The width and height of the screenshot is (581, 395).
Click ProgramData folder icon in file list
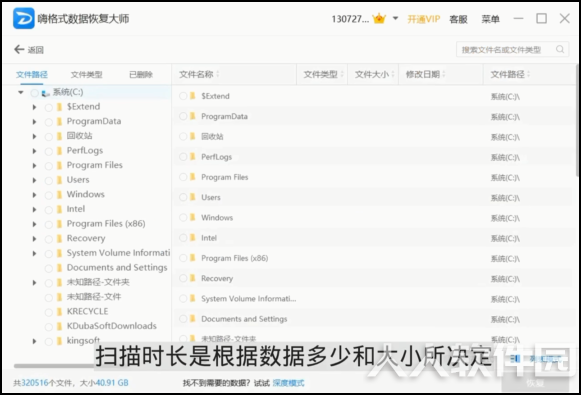click(x=193, y=116)
